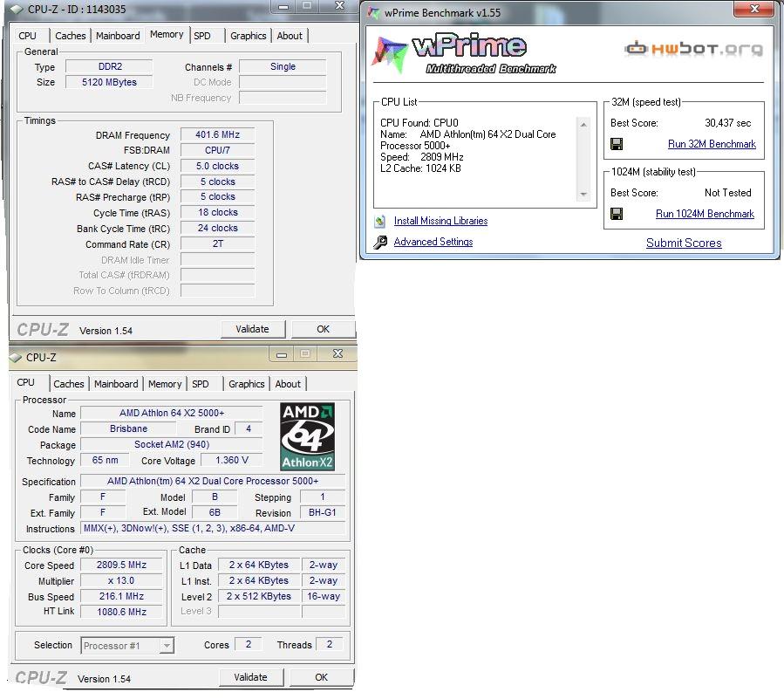784x699 pixels.
Task: Open About tab in upper CPU-Z window
Action: [x=290, y=36]
